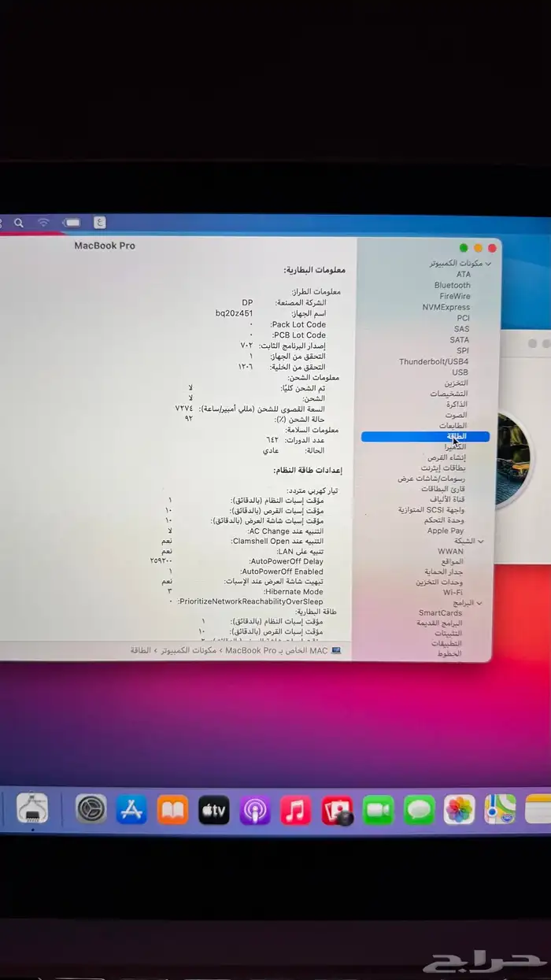Select Thunderbolt/USB4 in the sidebar list
This screenshot has height=980, width=551.
click(434, 362)
